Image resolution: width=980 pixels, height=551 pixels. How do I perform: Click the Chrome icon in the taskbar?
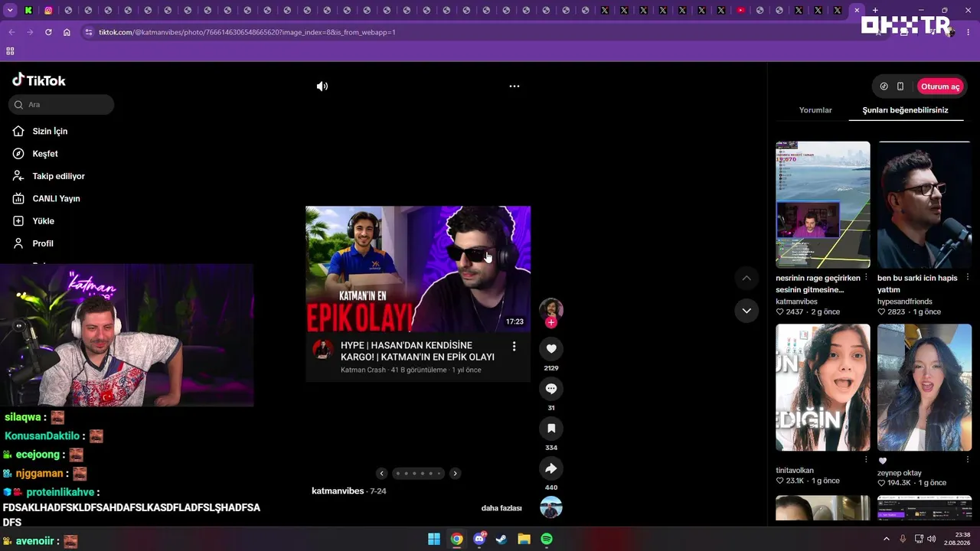coord(456,539)
